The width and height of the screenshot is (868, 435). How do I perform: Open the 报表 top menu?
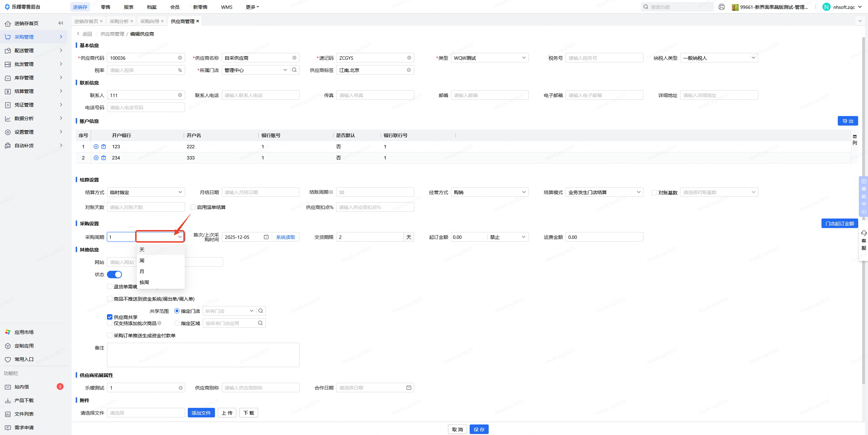click(x=129, y=7)
